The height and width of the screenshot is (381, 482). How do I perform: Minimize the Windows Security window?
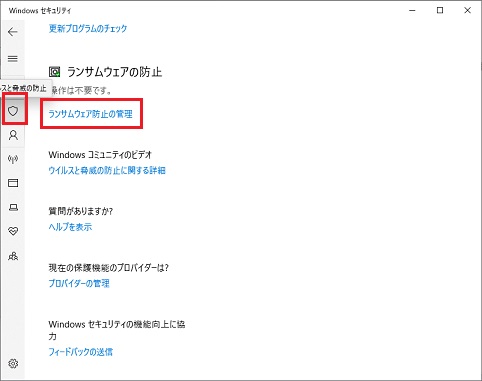point(412,11)
